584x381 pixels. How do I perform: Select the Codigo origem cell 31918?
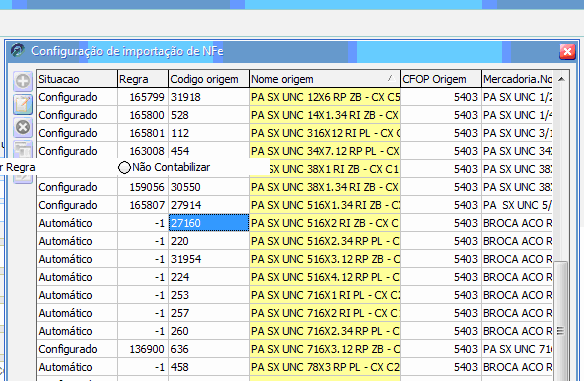click(209, 97)
